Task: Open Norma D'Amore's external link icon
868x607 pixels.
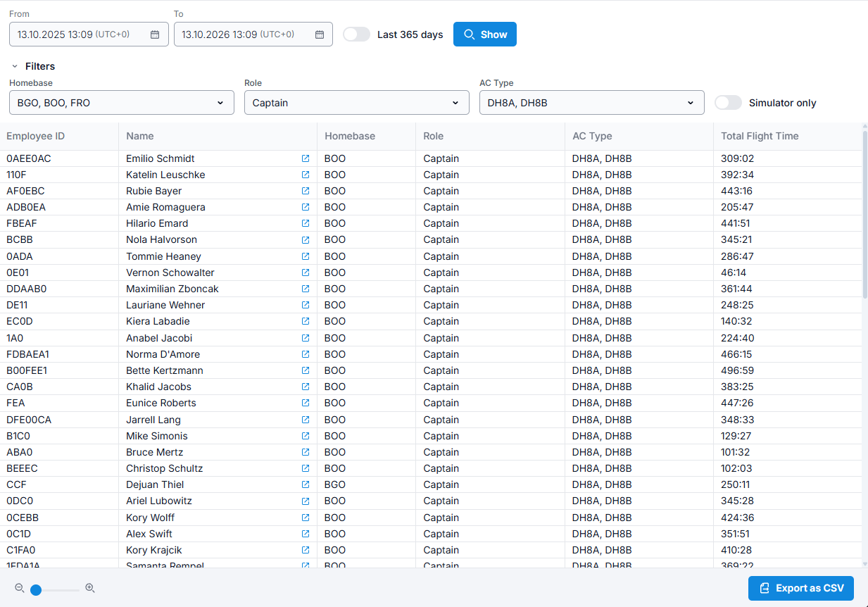Action: (x=306, y=354)
